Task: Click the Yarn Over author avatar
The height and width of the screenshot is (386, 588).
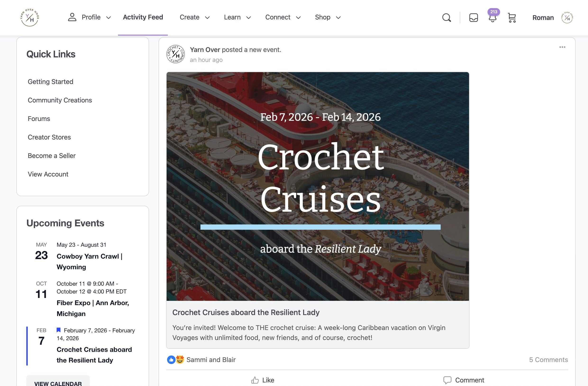Action: click(x=175, y=54)
